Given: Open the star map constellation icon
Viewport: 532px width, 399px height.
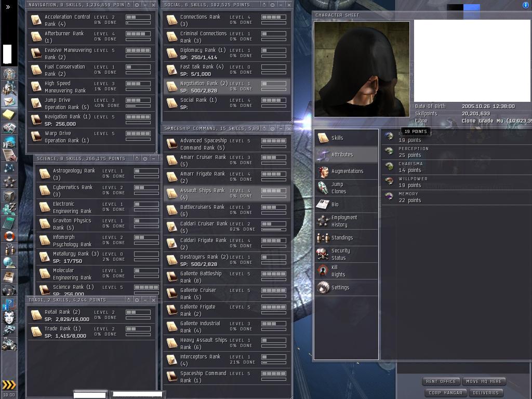Looking at the screenshot, I should 9,168.
